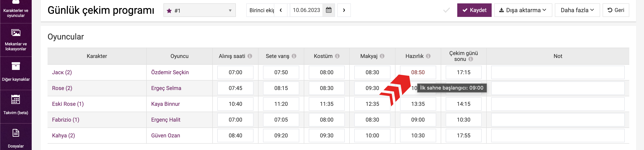The height and width of the screenshot is (150, 644).
Task: Open Takvim (beta) in the sidebar
Action: 16,105
